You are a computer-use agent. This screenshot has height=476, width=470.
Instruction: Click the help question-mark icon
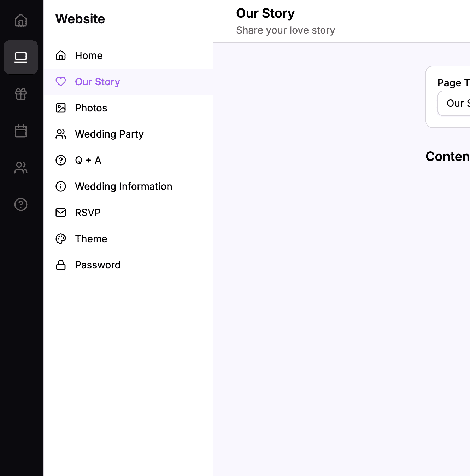tap(21, 204)
